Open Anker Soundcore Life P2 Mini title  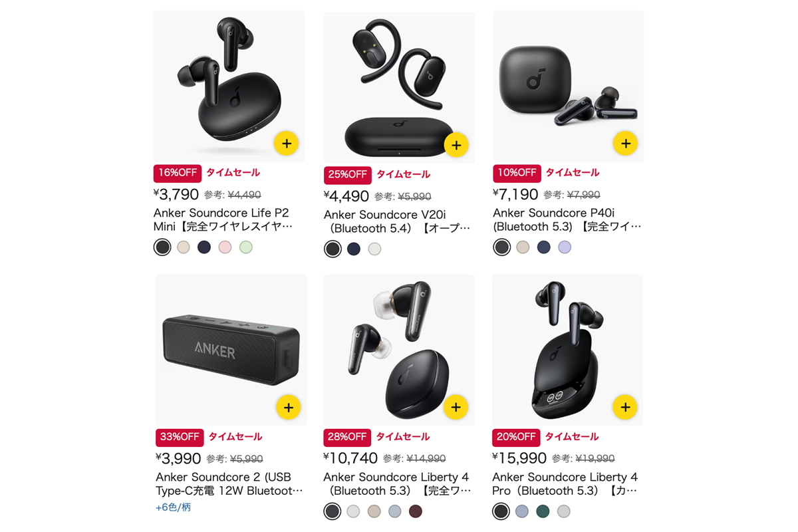click(223, 219)
